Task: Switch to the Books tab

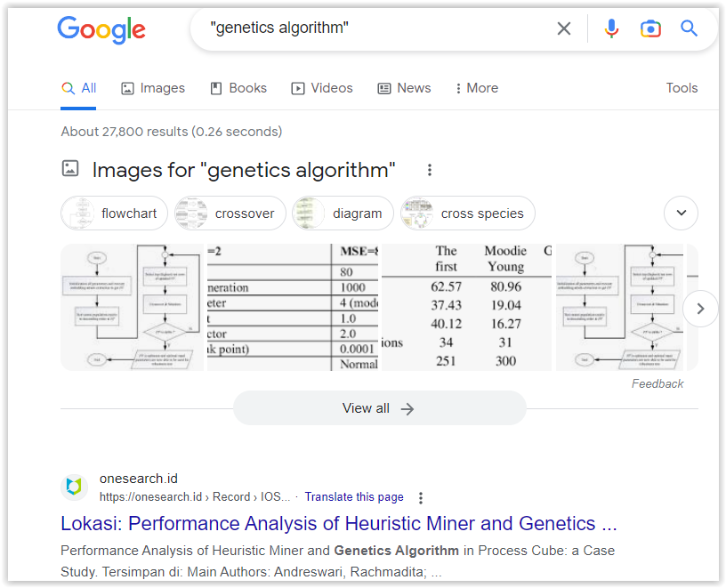Action: point(239,88)
